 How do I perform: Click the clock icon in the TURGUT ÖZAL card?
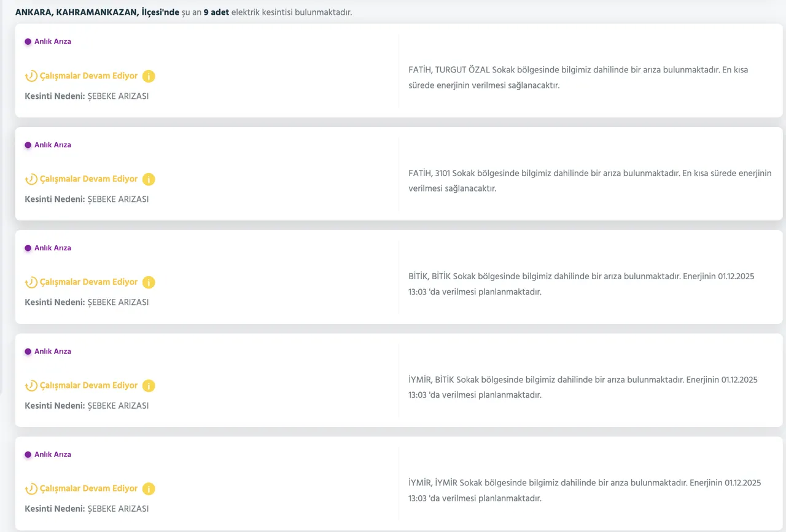coord(31,77)
